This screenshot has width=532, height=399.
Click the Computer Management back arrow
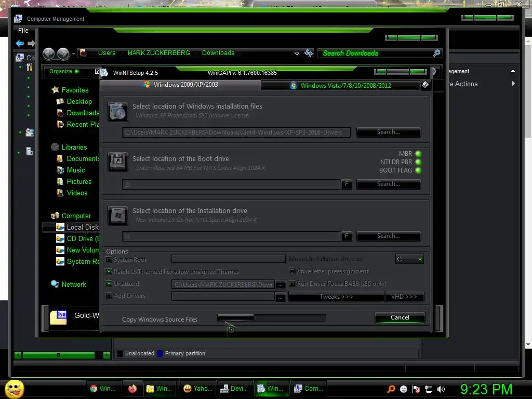20,44
